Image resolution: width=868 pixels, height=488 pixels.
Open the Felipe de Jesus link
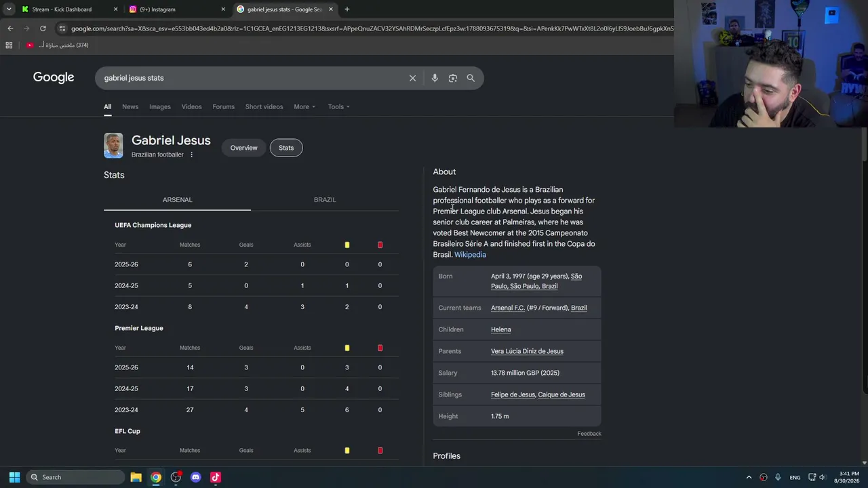513,394
